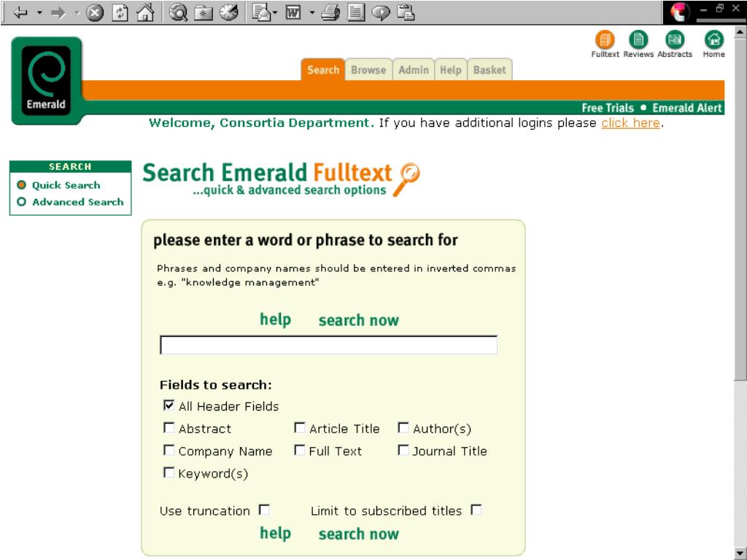Screen dimensions: 747x560
Task: Switch to the Search tab
Action: point(322,69)
